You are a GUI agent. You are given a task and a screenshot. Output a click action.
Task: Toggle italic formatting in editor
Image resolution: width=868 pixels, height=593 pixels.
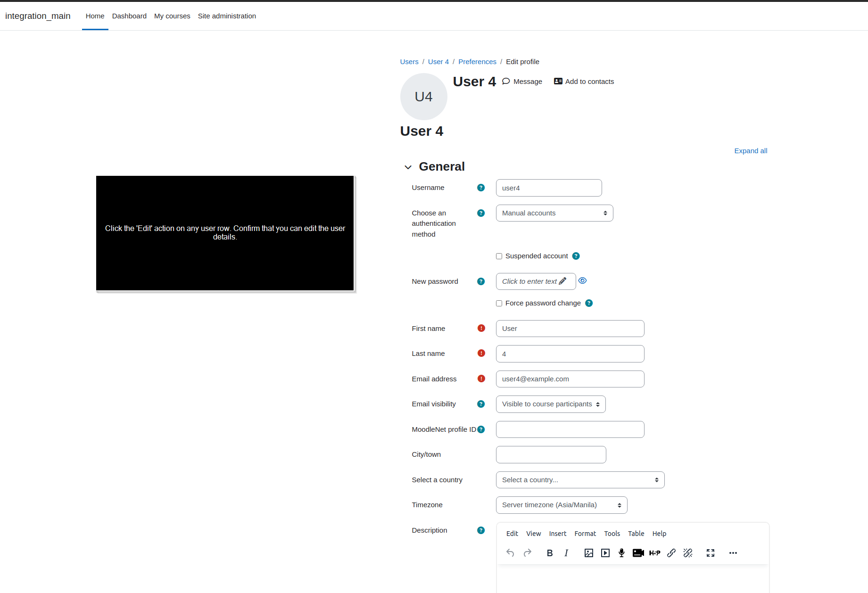click(x=566, y=553)
